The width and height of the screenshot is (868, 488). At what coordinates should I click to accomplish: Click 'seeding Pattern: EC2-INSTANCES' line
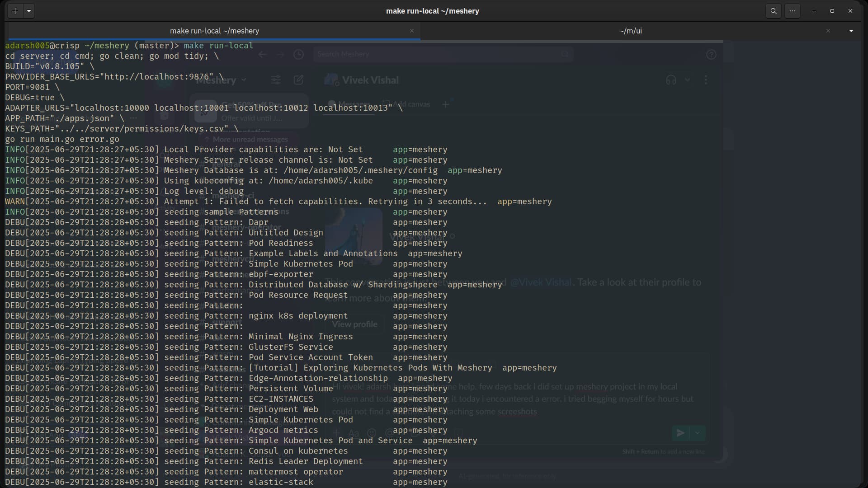226,399
